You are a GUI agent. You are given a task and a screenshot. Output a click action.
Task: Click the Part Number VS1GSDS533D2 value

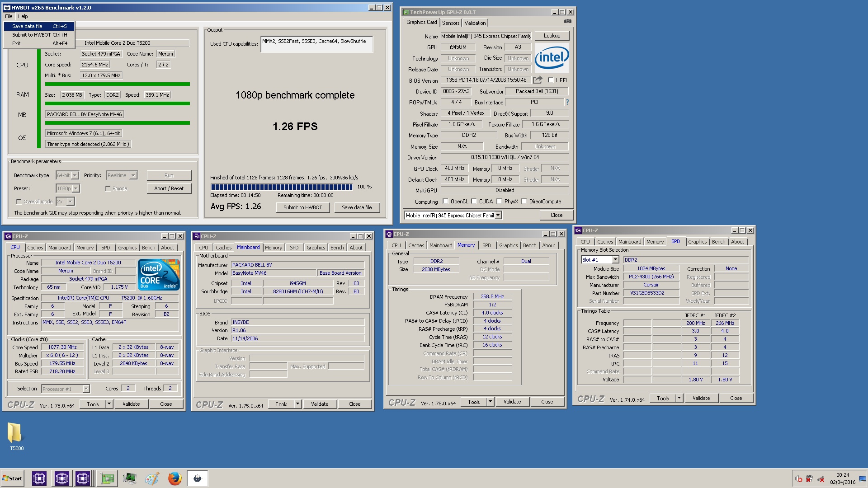651,293
